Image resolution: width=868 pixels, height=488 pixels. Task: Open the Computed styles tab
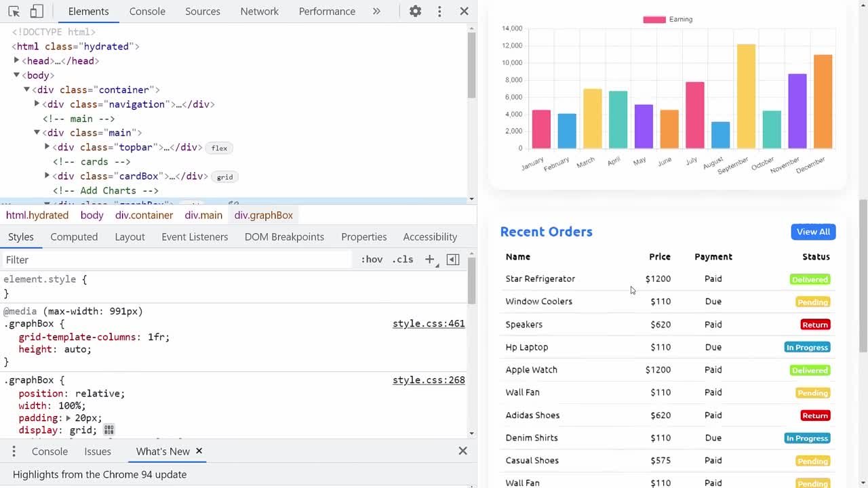point(74,237)
